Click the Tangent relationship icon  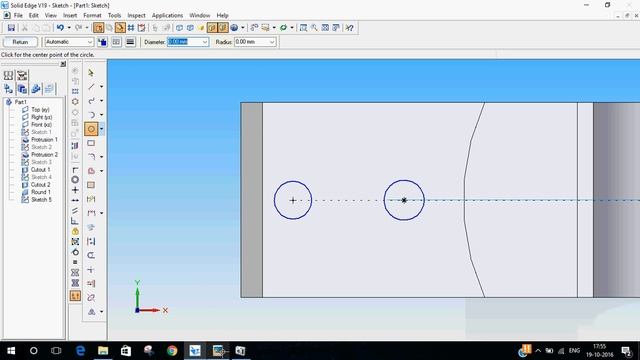coord(75,252)
